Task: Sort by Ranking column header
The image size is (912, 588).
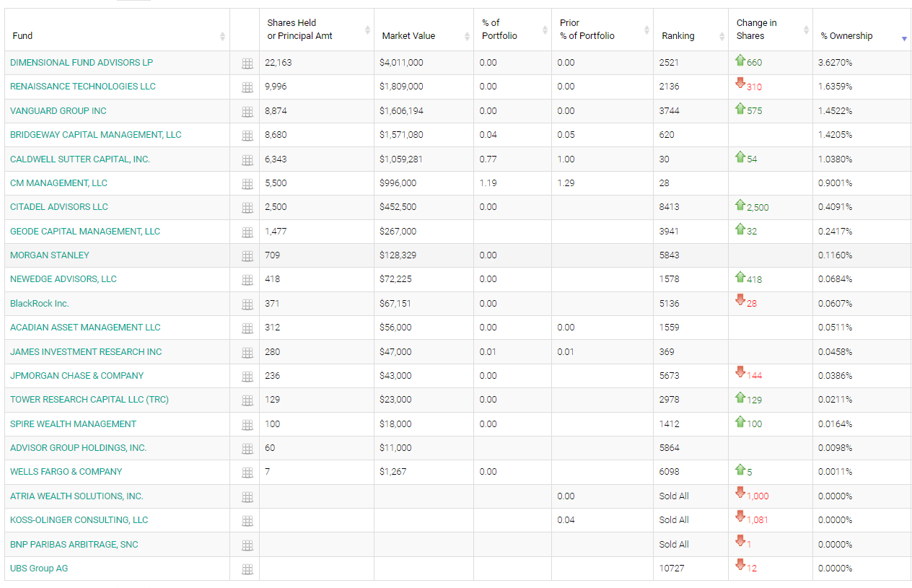Action: pyautogui.click(x=690, y=30)
